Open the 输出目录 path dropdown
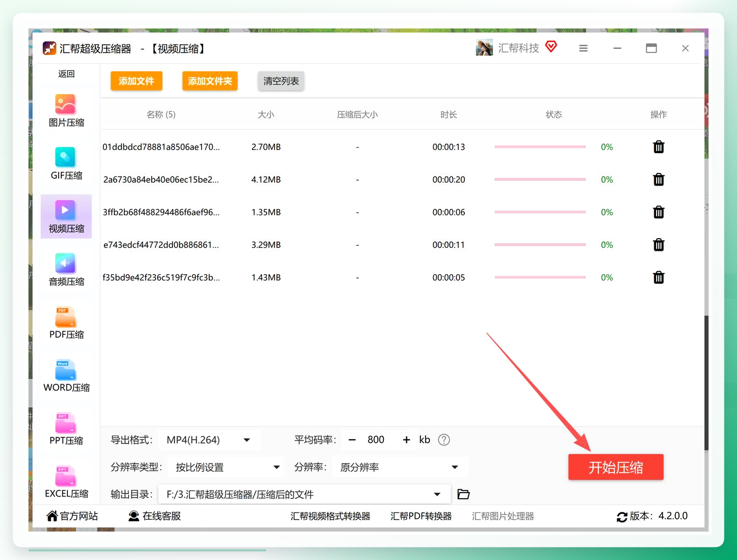 [x=304, y=494]
